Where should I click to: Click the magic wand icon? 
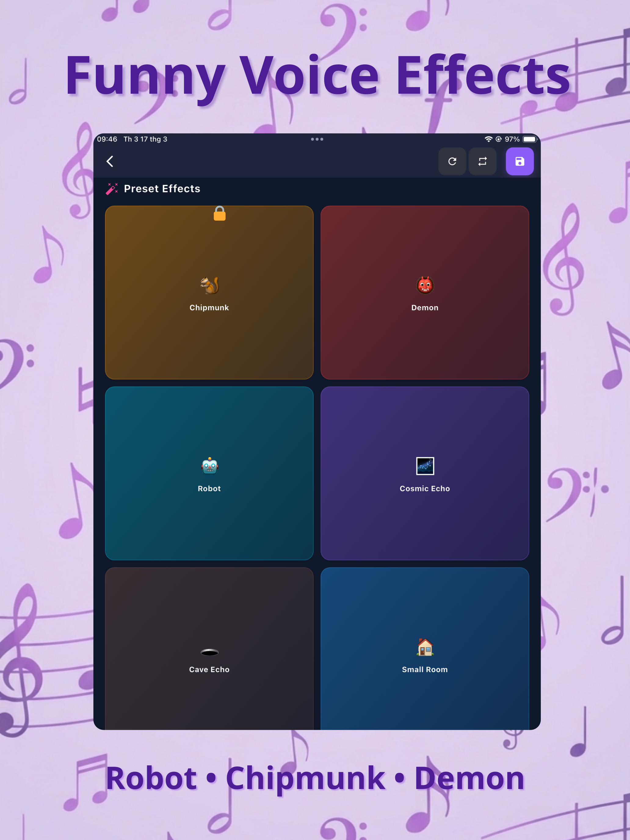click(112, 189)
